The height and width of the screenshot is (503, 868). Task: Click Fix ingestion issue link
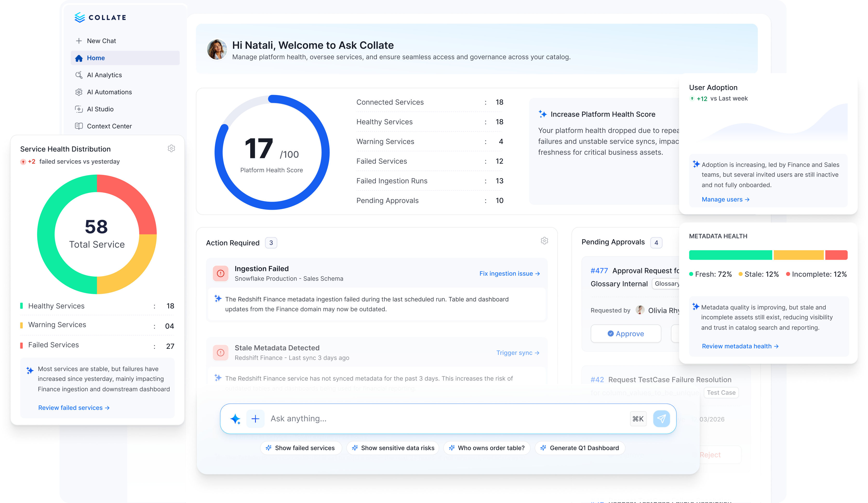click(509, 273)
